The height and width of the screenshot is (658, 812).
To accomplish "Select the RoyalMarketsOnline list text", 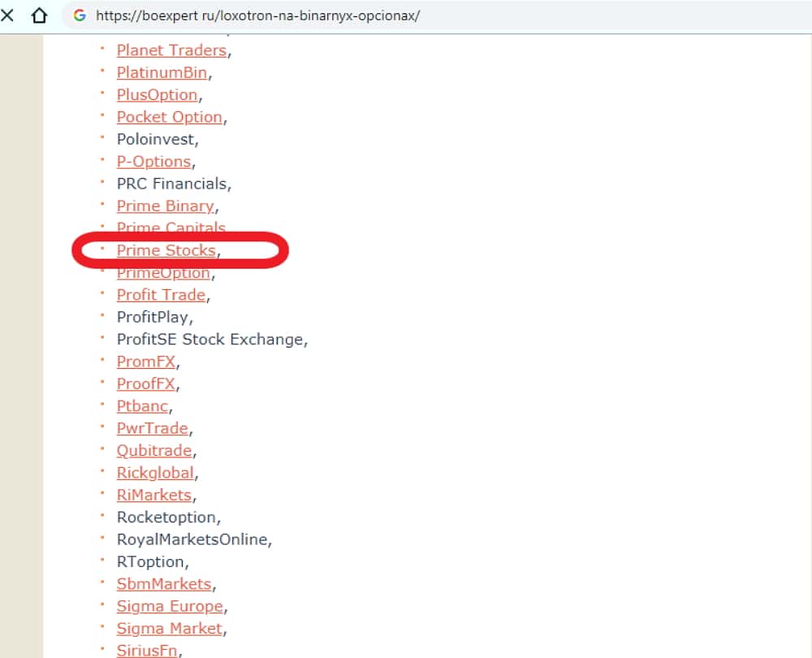I will (192, 540).
